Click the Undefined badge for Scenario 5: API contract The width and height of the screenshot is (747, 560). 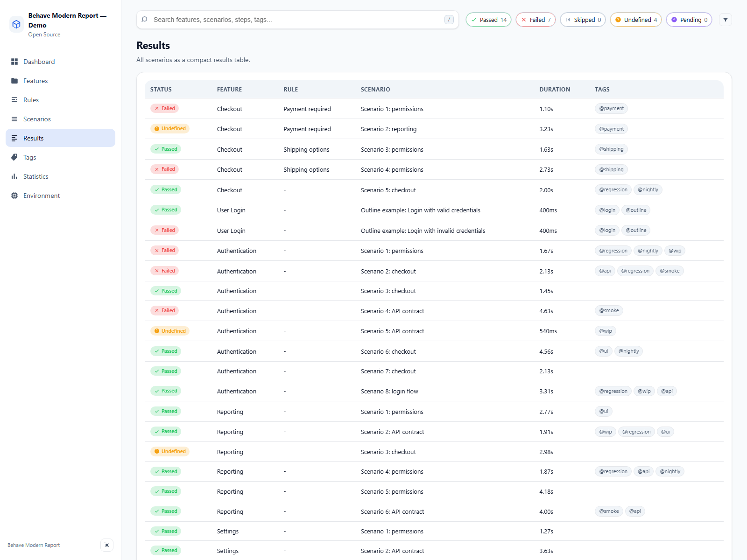coord(170,331)
